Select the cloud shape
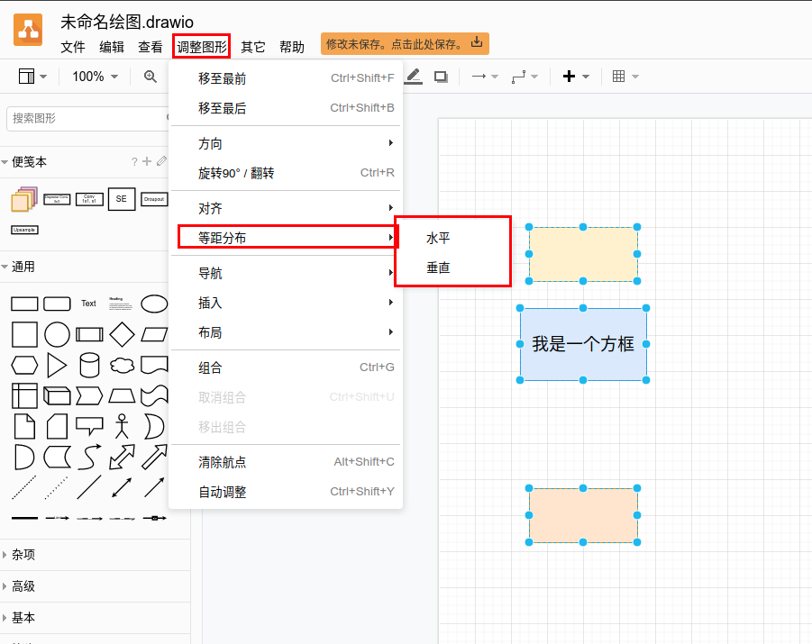 coord(123,366)
